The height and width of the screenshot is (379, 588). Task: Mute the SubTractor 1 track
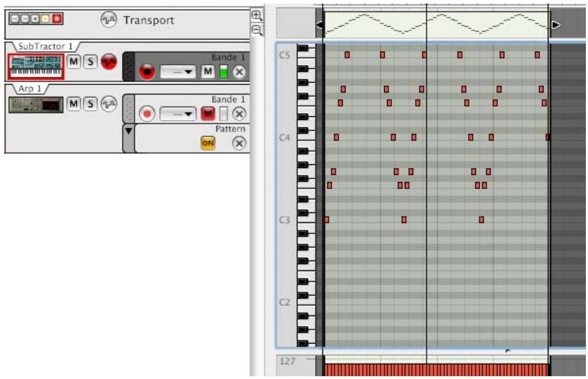73,61
